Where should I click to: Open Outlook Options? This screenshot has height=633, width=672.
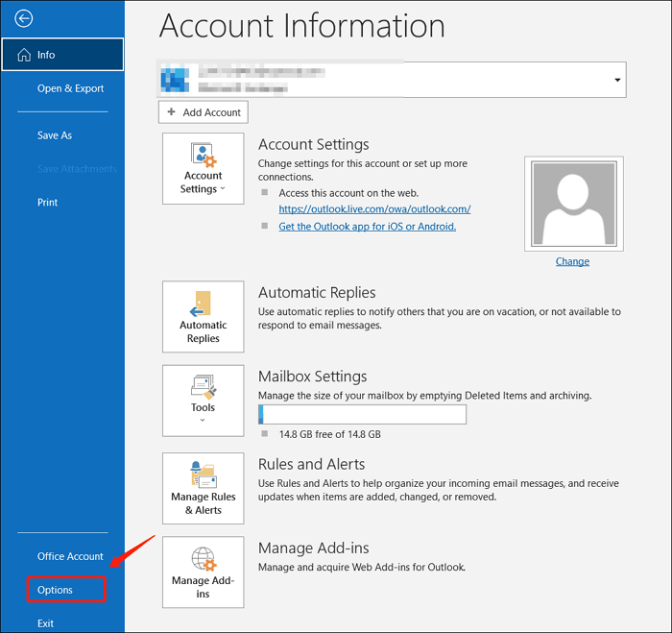[x=56, y=590]
